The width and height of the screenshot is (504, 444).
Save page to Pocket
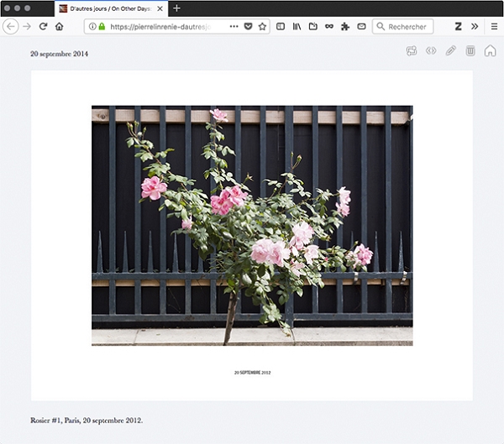click(x=248, y=27)
